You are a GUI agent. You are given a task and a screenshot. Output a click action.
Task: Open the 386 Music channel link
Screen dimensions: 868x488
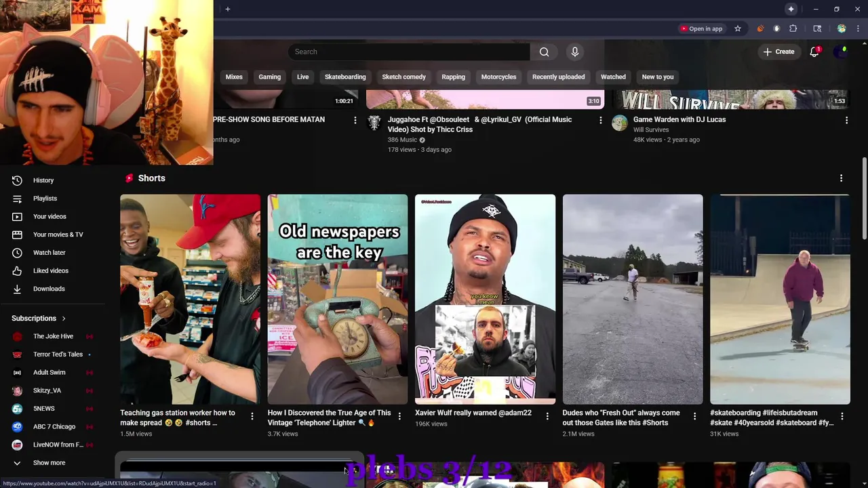tap(402, 140)
